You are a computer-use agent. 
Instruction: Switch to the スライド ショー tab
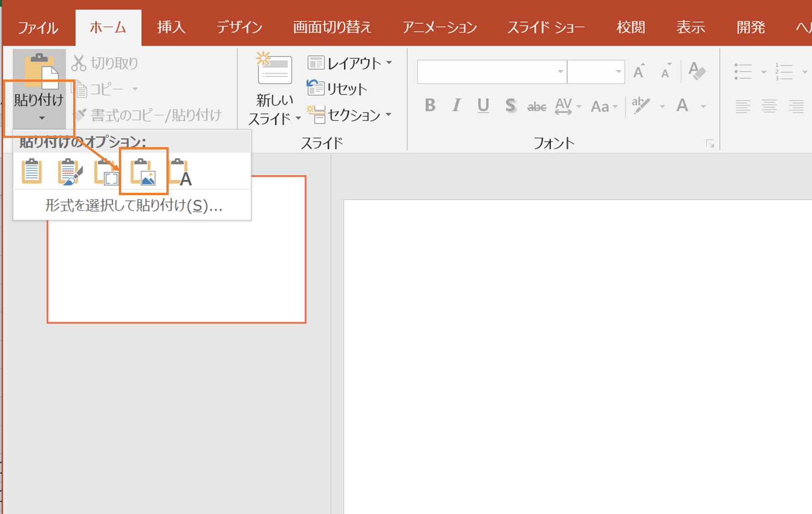(546, 27)
